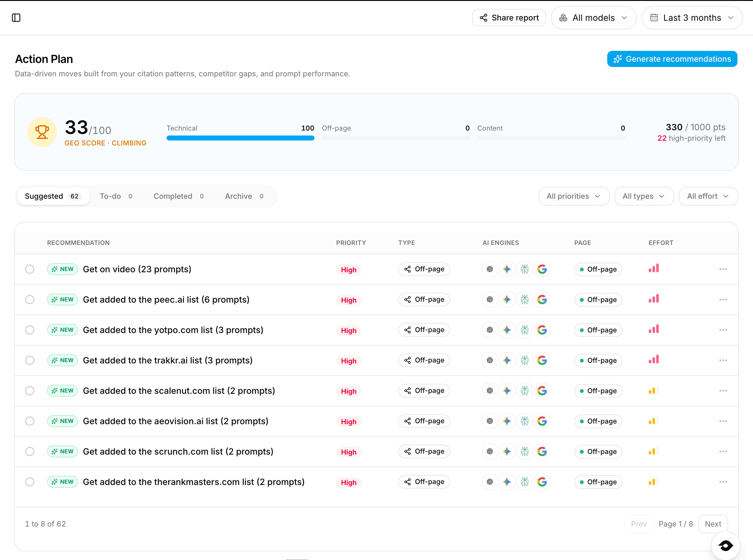This screenshot has width=753, height=560.
Task: Open Get added to the yotpo.com list recommendation
Action: [x=173, y=330]
